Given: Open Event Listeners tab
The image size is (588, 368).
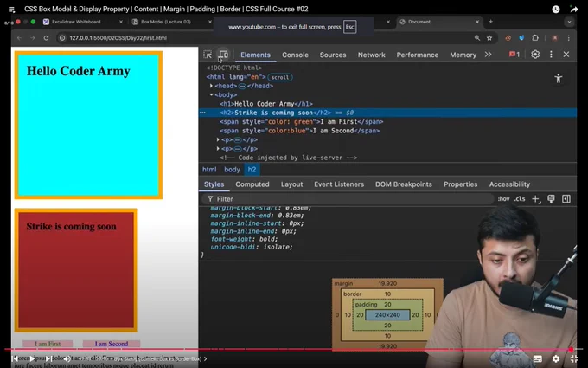Looking at the screenshot, I should (x=339, y=184).
